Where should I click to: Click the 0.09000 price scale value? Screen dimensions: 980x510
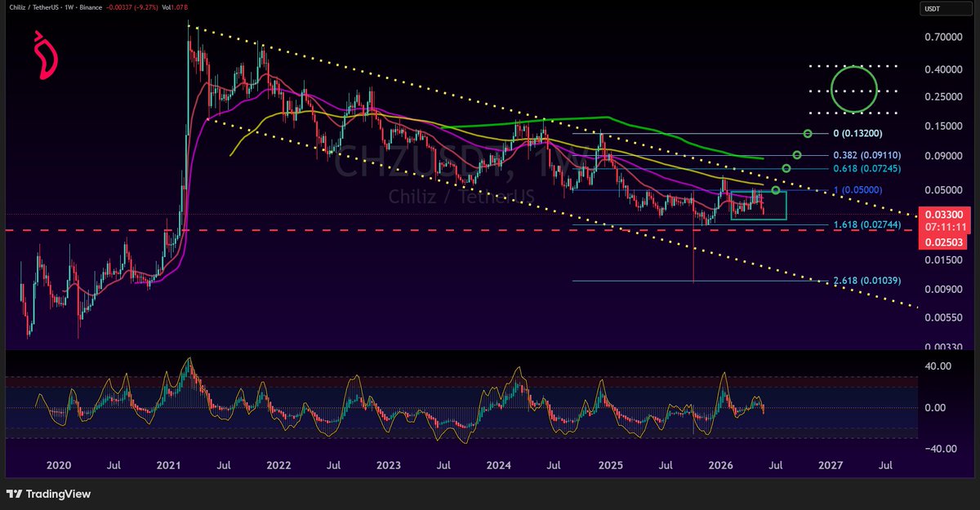942,156
